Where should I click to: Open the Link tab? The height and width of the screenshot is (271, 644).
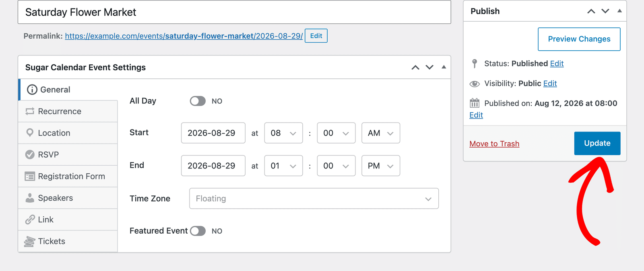68,220
